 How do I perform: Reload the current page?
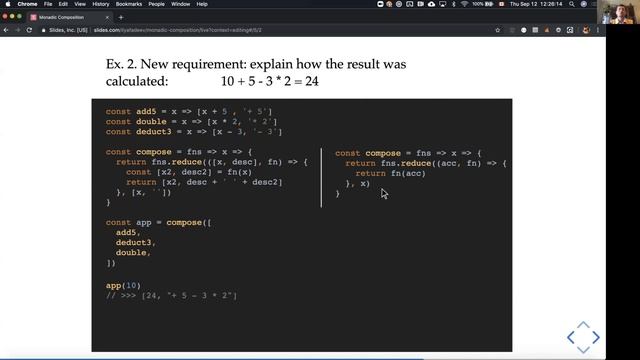click(x=29, y=30)
